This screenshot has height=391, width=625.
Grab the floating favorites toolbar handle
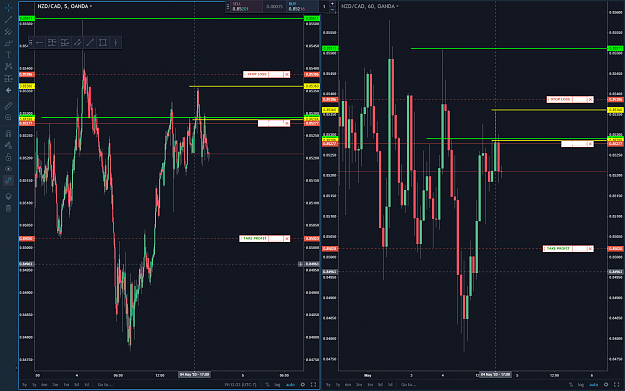31,42
